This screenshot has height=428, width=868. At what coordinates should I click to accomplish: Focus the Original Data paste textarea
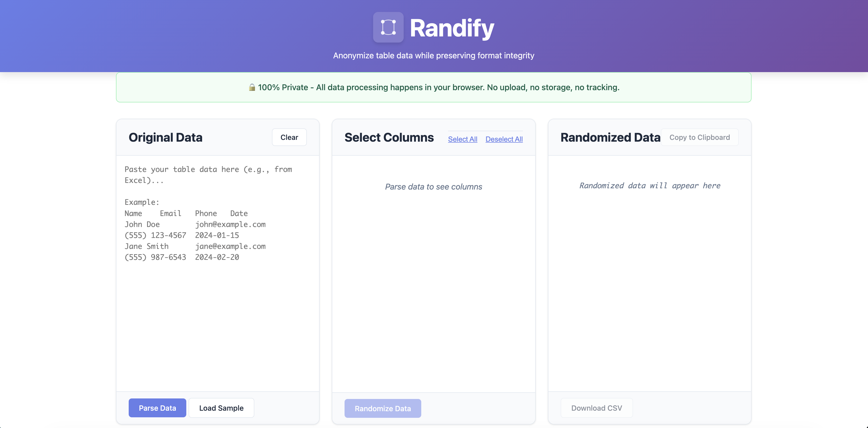tap(218, 273)
